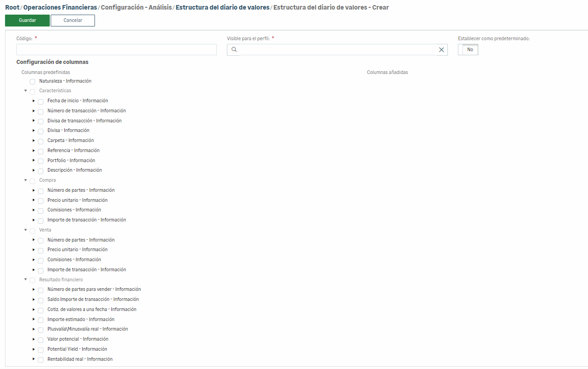The height and width of the screenshot is (369, 588).
Task: Clear the profile field with X icon
Action: (x=441, y=50)
